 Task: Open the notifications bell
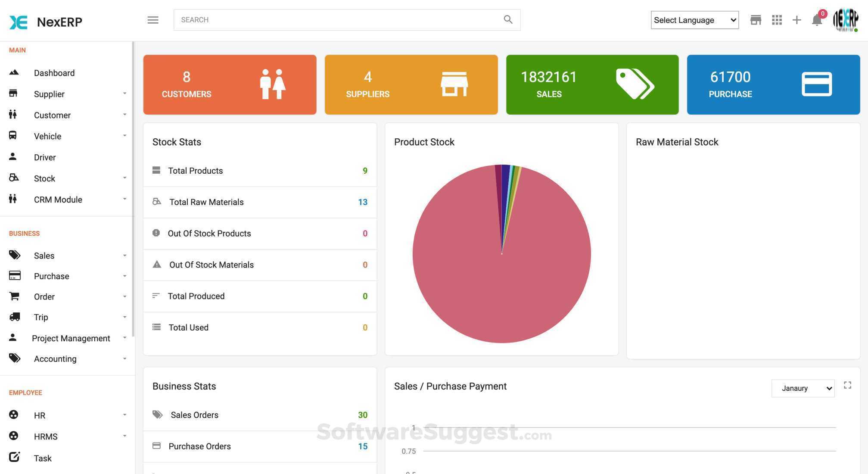[x=816, y=20]
